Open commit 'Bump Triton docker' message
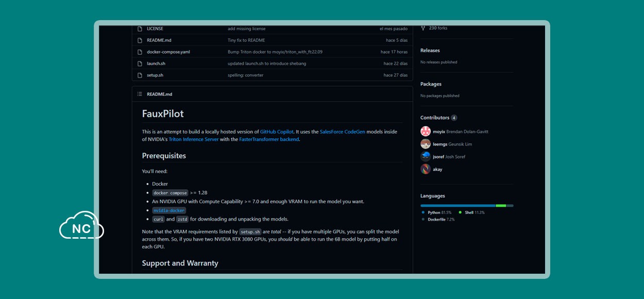644x299 pixels. click(x=275, y=52)
